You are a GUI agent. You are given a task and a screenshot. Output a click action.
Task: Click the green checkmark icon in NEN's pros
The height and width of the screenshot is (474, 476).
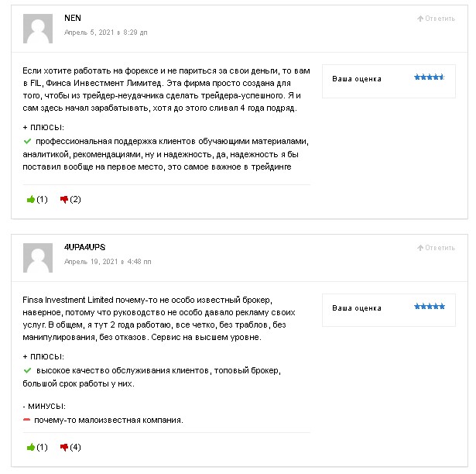(x=27, y=142)
